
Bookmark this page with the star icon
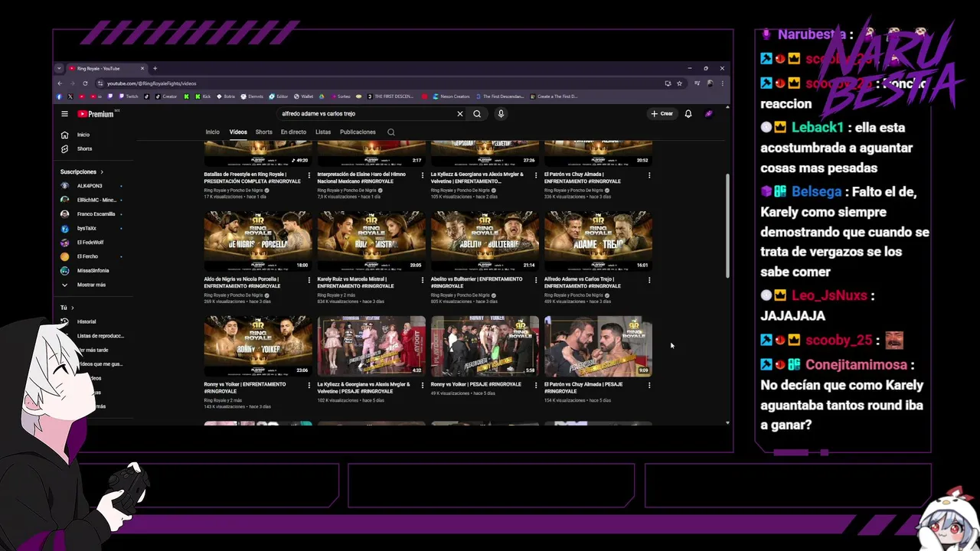click(679, 83)
